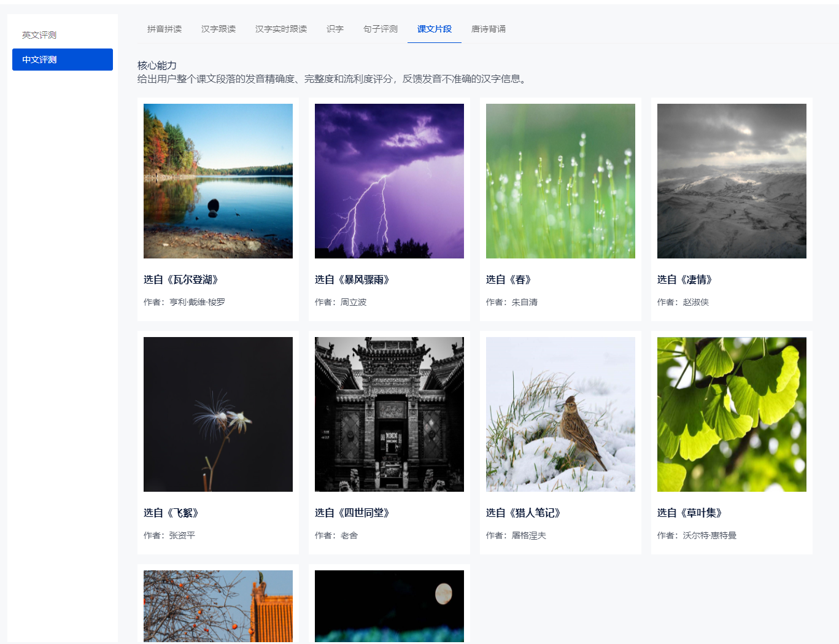Select the dewy grass image for 春
Viewport: 839px width, 644px height.
(x=560, y=181)
